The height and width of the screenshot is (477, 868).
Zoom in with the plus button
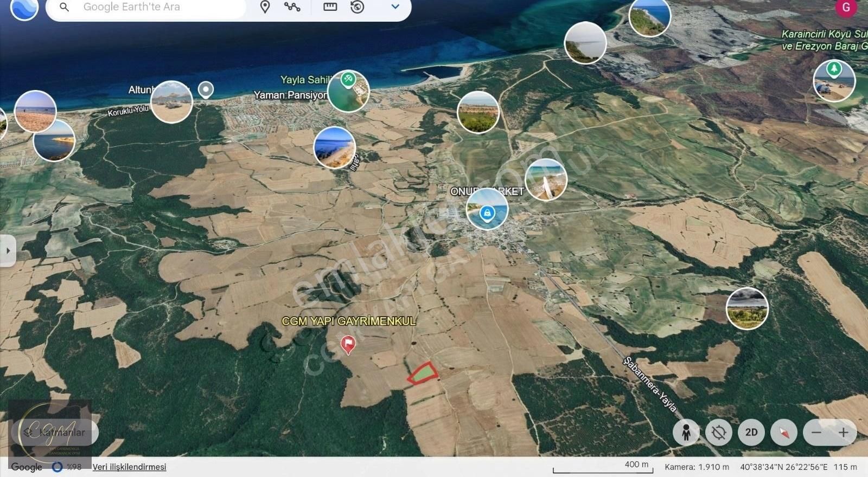tap(843, 432)
